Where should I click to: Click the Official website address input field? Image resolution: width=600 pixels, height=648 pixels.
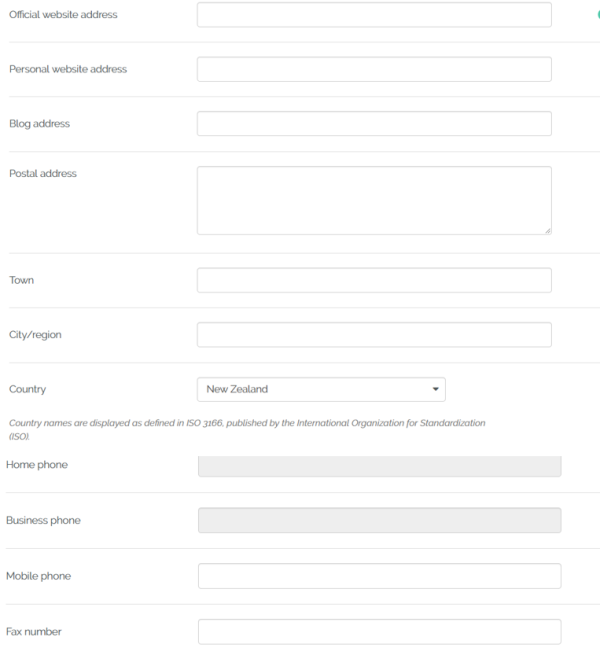pos(374,14)
